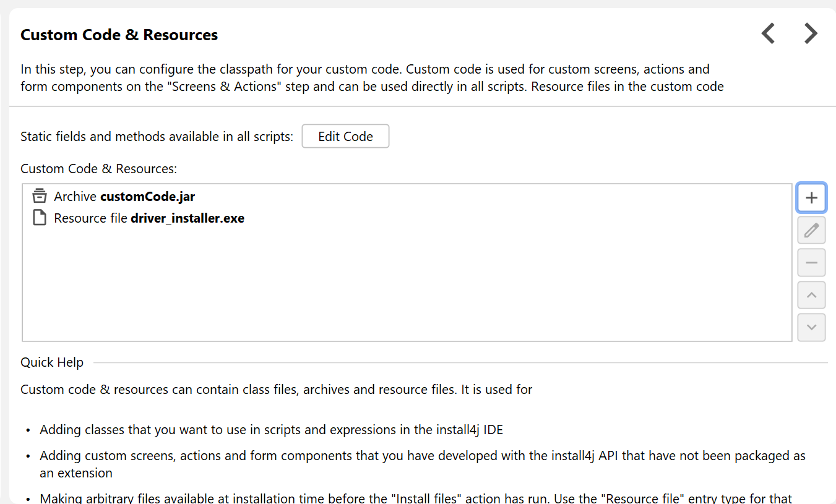Click the Quick Help section heading
Screen dimensions: 836x504
[x=52, y=362]
